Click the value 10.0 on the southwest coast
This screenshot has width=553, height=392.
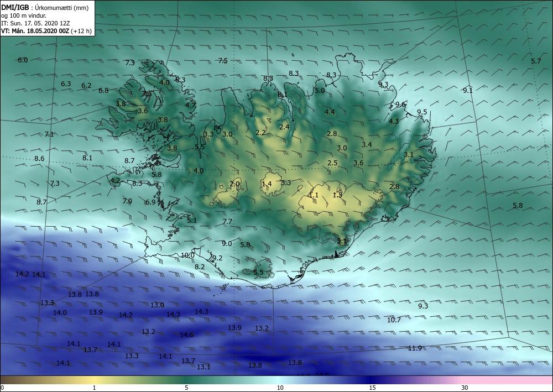coord(187,255)
